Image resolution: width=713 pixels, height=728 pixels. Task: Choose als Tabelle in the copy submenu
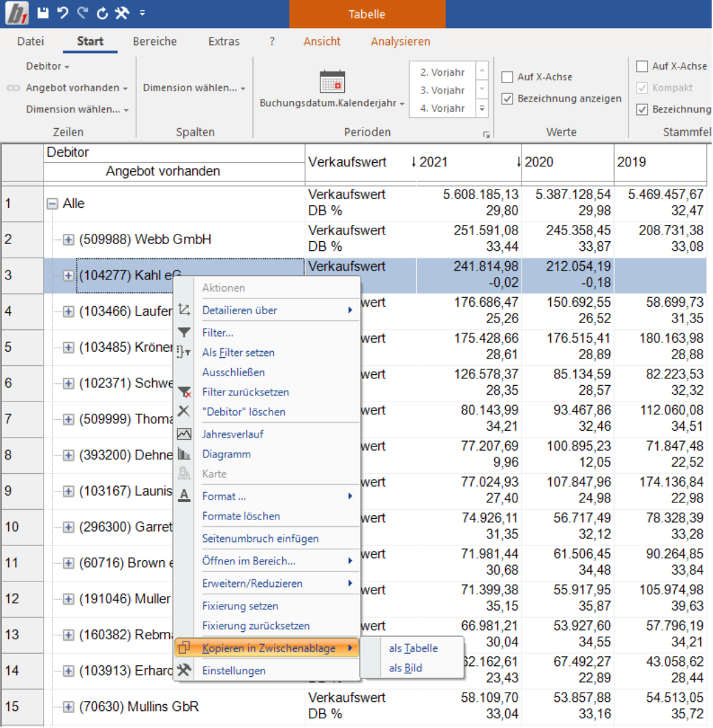click(x=413, y=648)
